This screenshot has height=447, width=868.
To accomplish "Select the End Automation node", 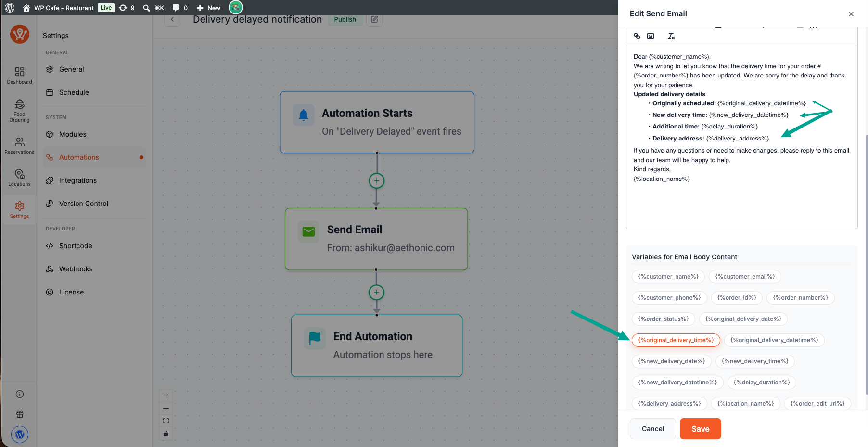I will [x=377, y=345].
